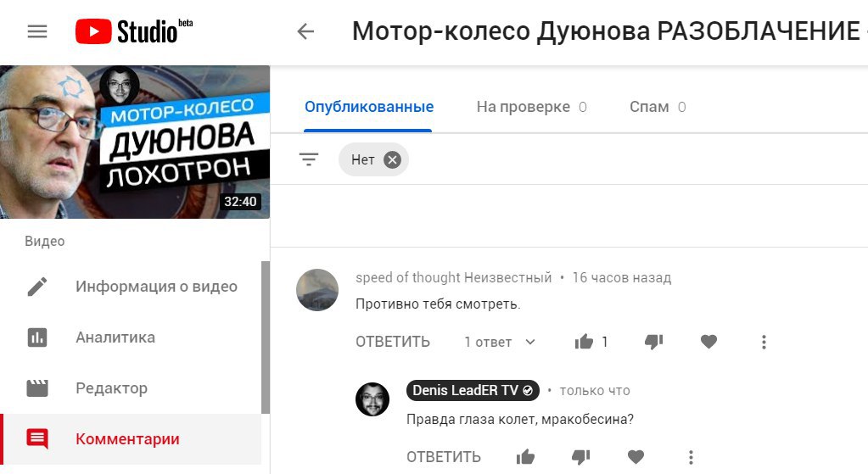Screen dimensions: 868x474
Task: Go back using the left arrow
Action: point(305,31)
